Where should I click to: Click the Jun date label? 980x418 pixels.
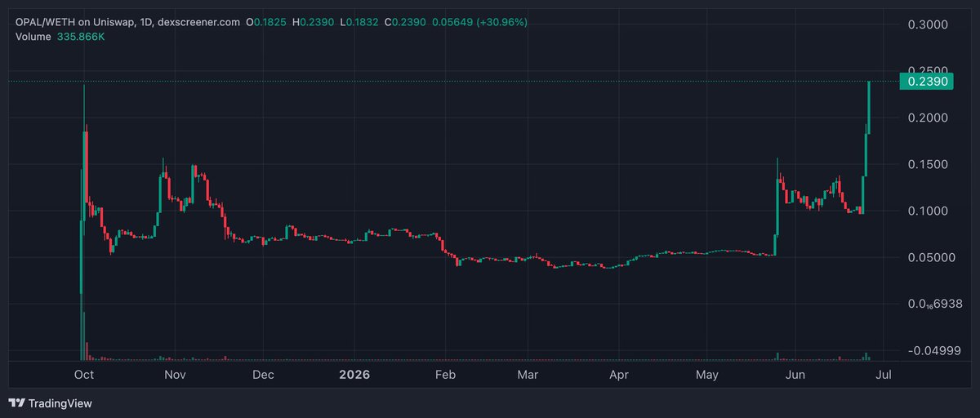(x=797, y=376)
